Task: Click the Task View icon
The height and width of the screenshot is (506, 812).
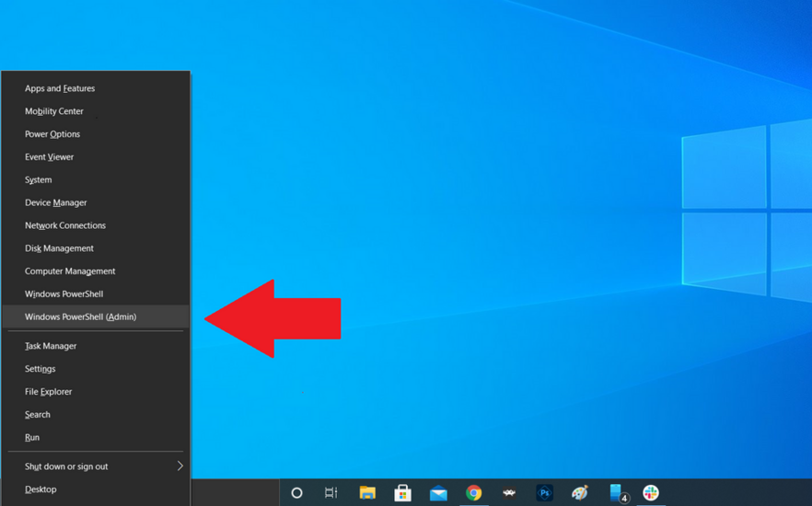Action: [331, 493]
